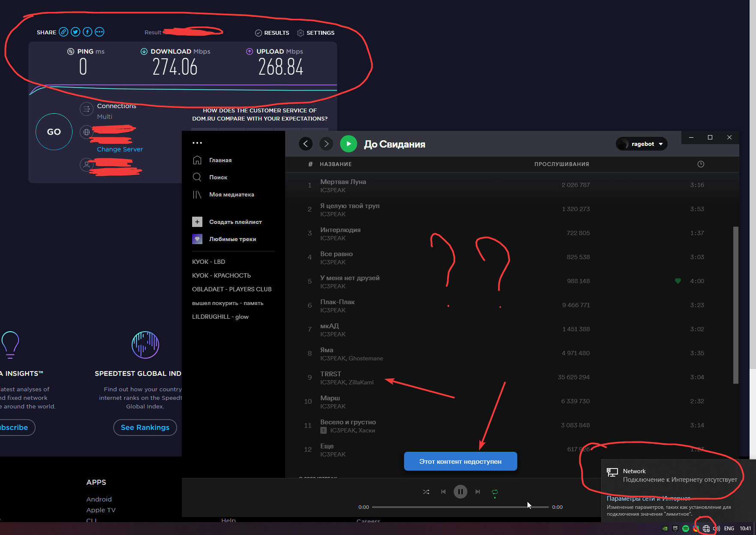Image resolution: width=756 pixels, height=535 pixels.
Task: Go back in Spotify navigation
Action: coord(306,144)
